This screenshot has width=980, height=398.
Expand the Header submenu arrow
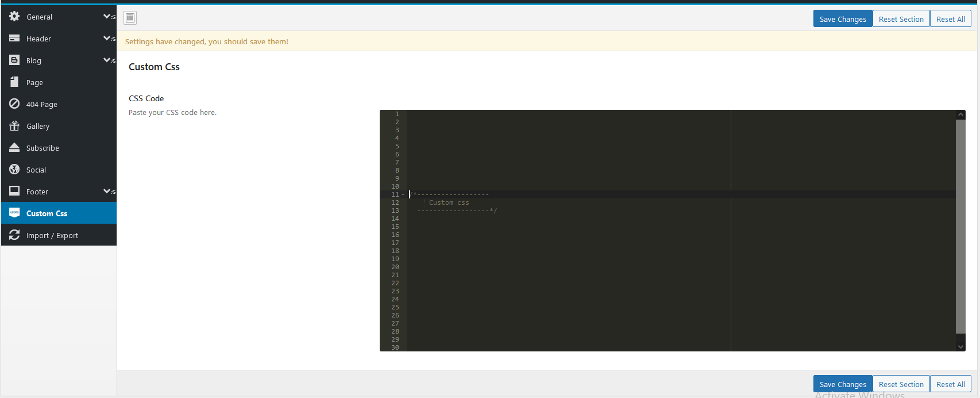click(x=107, y=39)
